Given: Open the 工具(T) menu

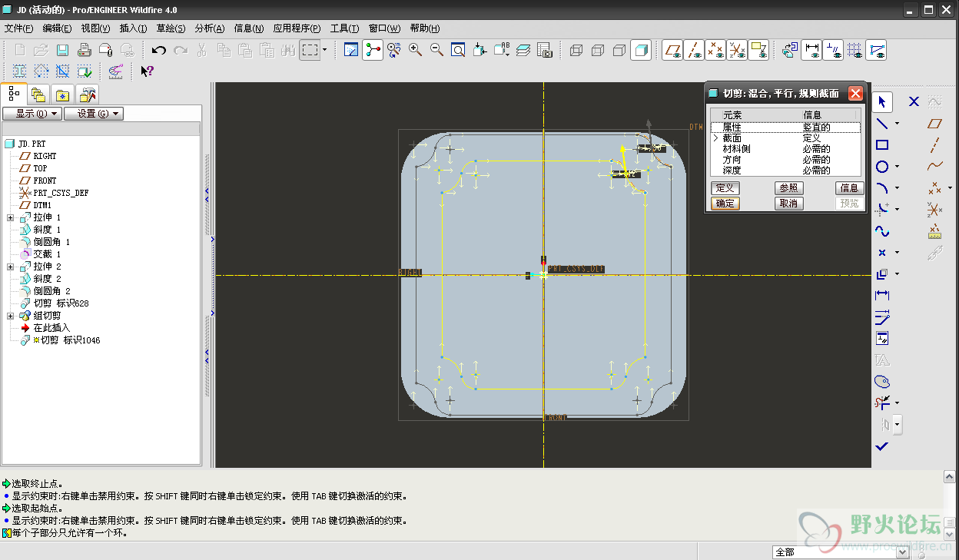Looking at the screenshot, I should pyautogui.click(x=344, y=28).
